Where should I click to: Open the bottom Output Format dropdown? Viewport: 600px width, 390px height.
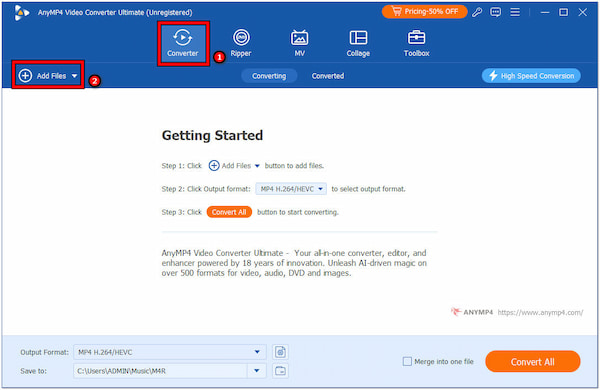pyautogui.click(x=170, y=352)
